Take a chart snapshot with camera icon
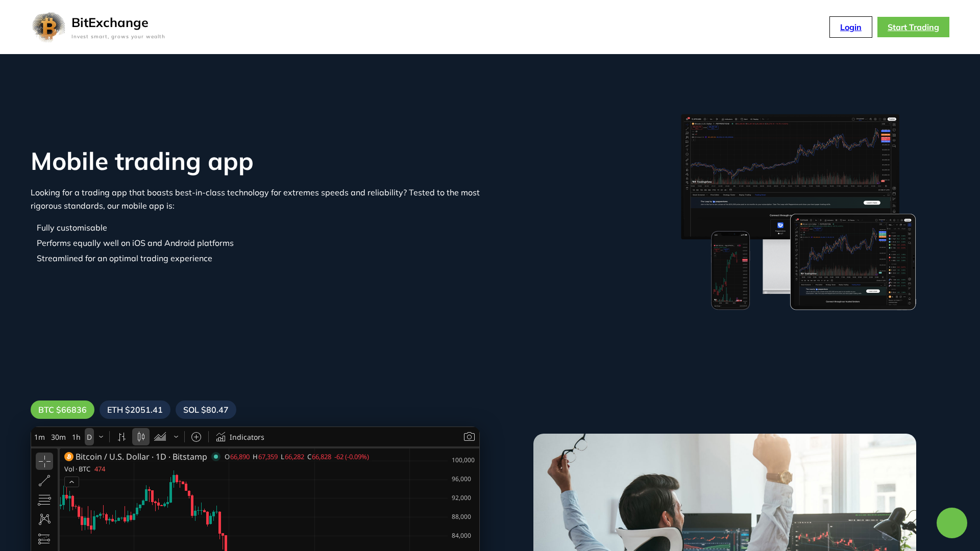The height and width of the screenshot is (551, 980). click(469, 437)
